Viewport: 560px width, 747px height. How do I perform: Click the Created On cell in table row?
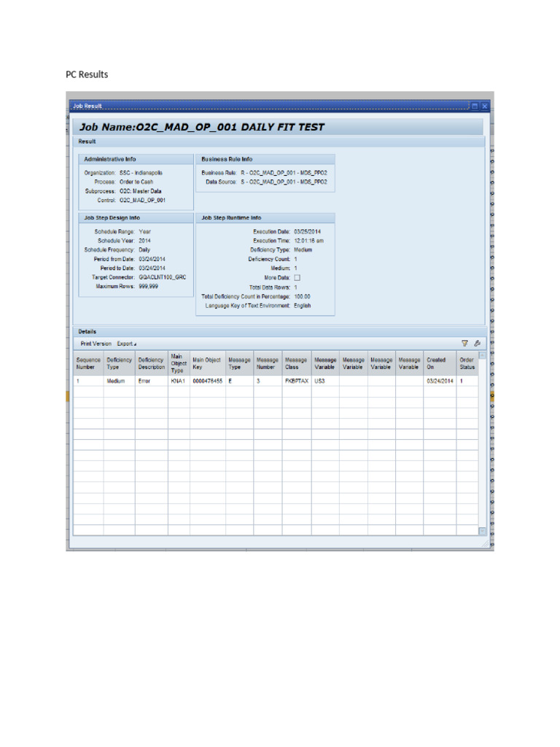tap(440, 381)
